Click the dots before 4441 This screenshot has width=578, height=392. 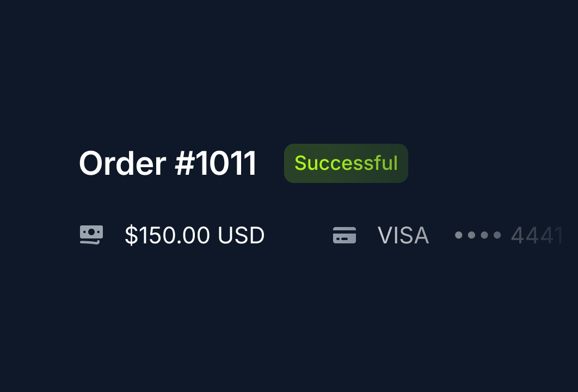pyautogui.click(x=477, y=236)
